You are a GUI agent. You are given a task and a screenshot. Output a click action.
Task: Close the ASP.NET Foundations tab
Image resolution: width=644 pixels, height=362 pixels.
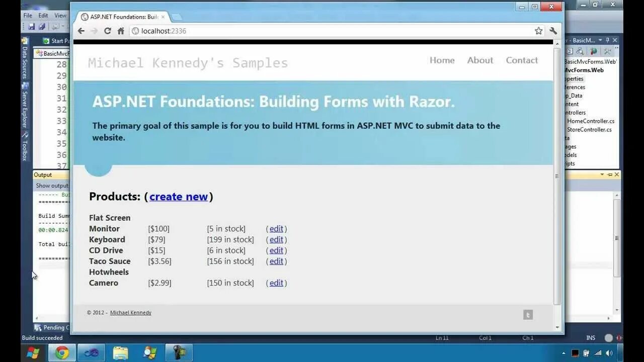(x=163, y=17)
